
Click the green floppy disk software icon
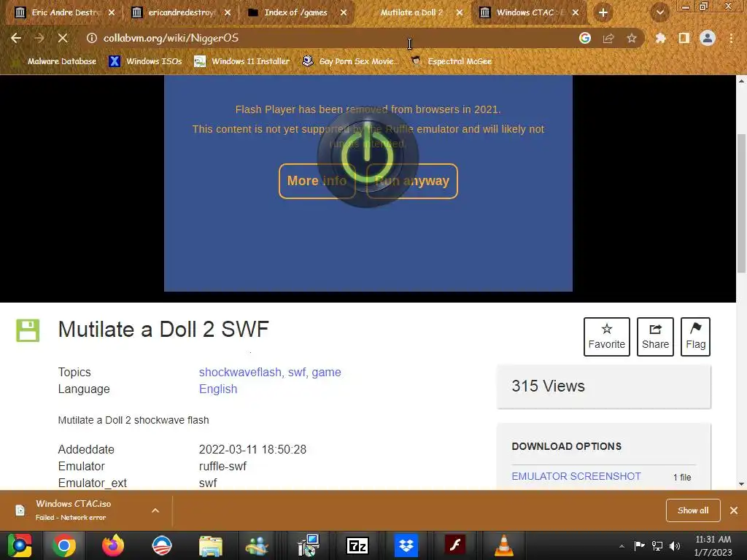click(x=28, y=330)
